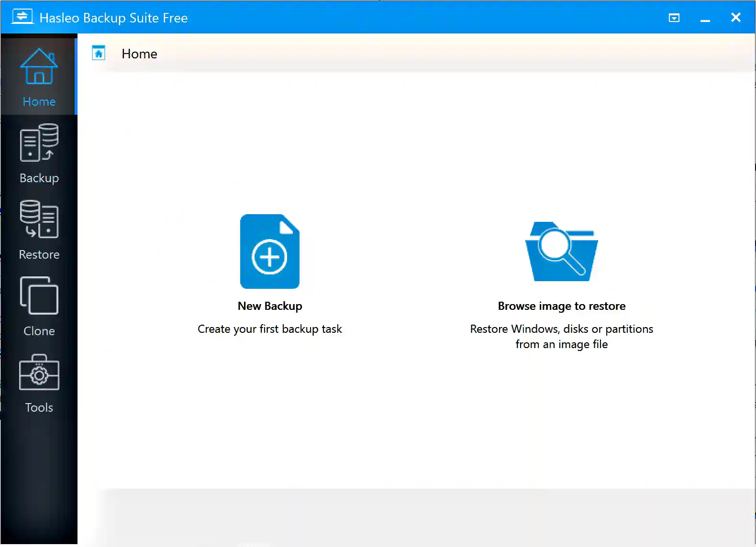This screenshot has width=756, height=547.
Task: Click the Hasleo logo in title bar
Action: 22,17
